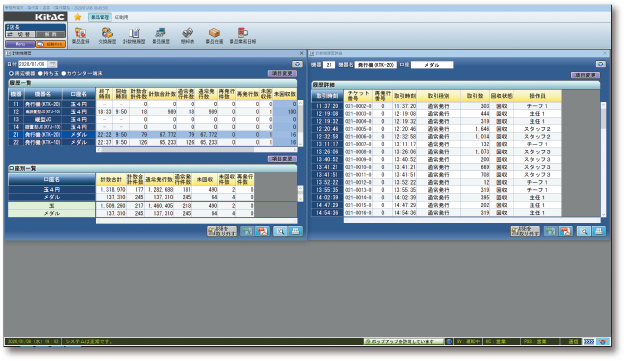Select row 12 in 履歴一覧 table
This screenshot has width=624, height=361.
[x=153, y=112]
